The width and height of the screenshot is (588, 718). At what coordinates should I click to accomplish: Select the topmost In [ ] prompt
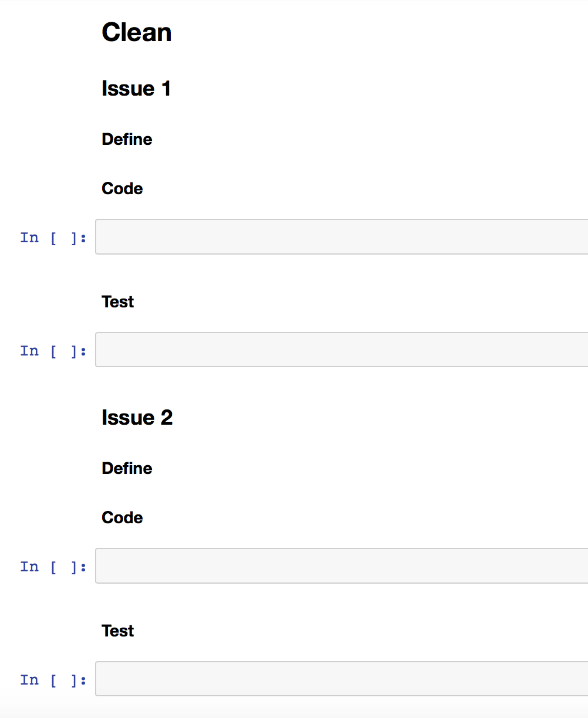(x=53, y=238)
